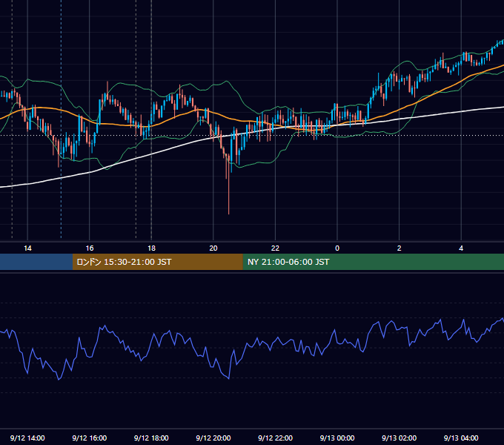The image size is (504, 445).
Task: Click the blue session bar before ロンドン
Action: (36, 262)
